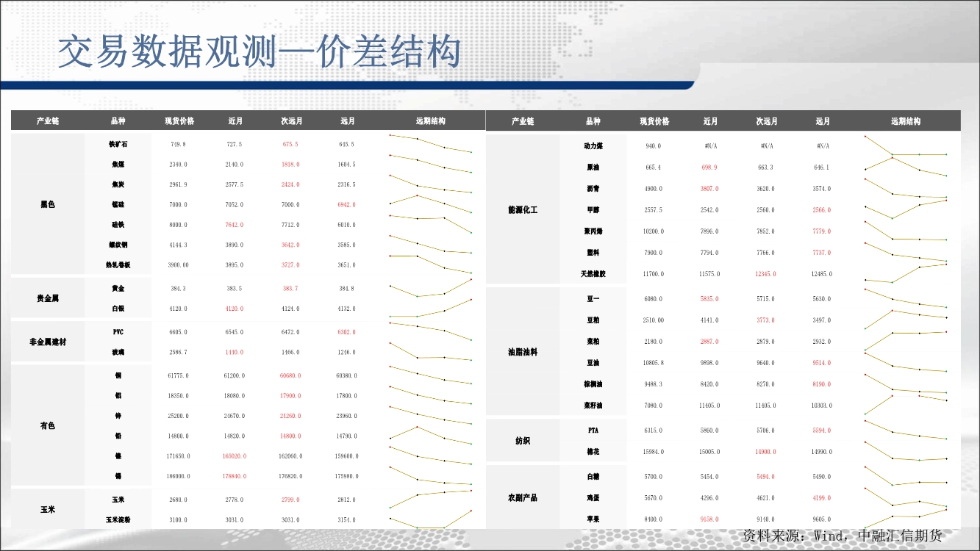Select the PVC far-month value 6302.0
The width and height of the screenshot is (980, 551).
[x=347, y=332]
